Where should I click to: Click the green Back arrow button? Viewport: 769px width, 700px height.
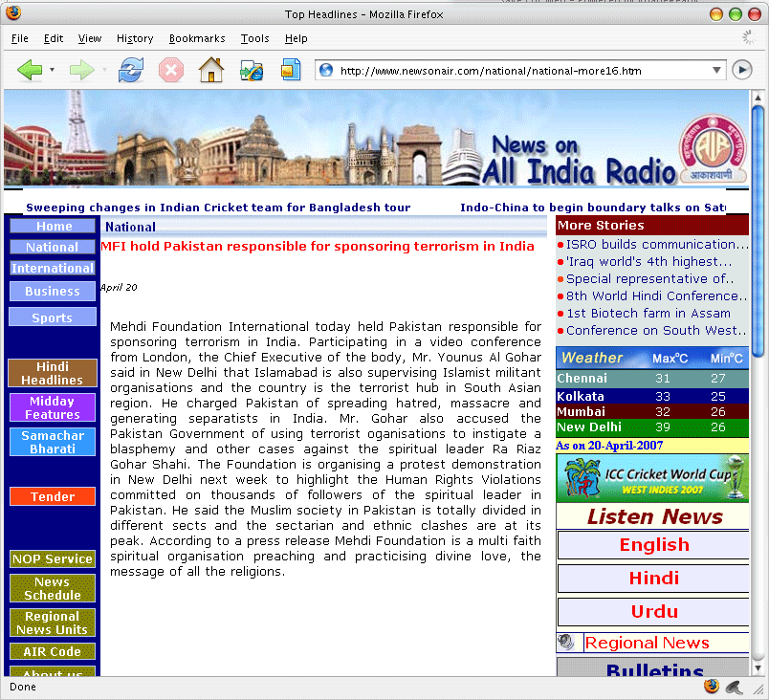(x=30, y=70)
